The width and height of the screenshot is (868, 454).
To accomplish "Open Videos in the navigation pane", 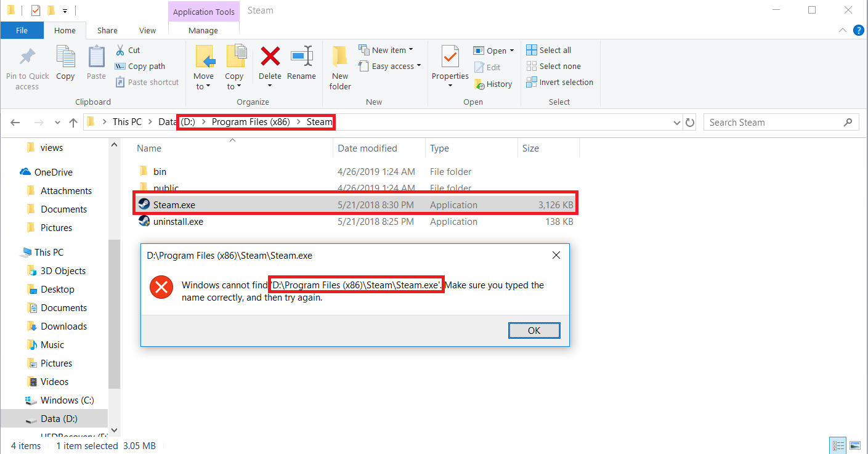I will pyautogui.click(x=48, y=381).
